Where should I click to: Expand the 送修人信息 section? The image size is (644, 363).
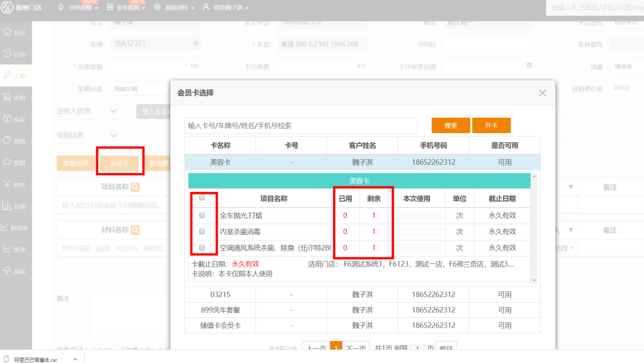(113, 111)
